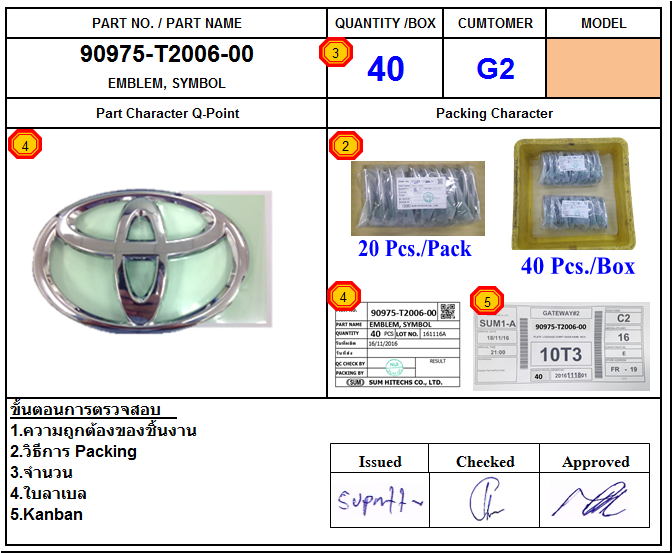The height and width of the screenshot is (553, 672).
Task: Click the 'QUANTITY /BOX' header
Action: pos(385,23)
